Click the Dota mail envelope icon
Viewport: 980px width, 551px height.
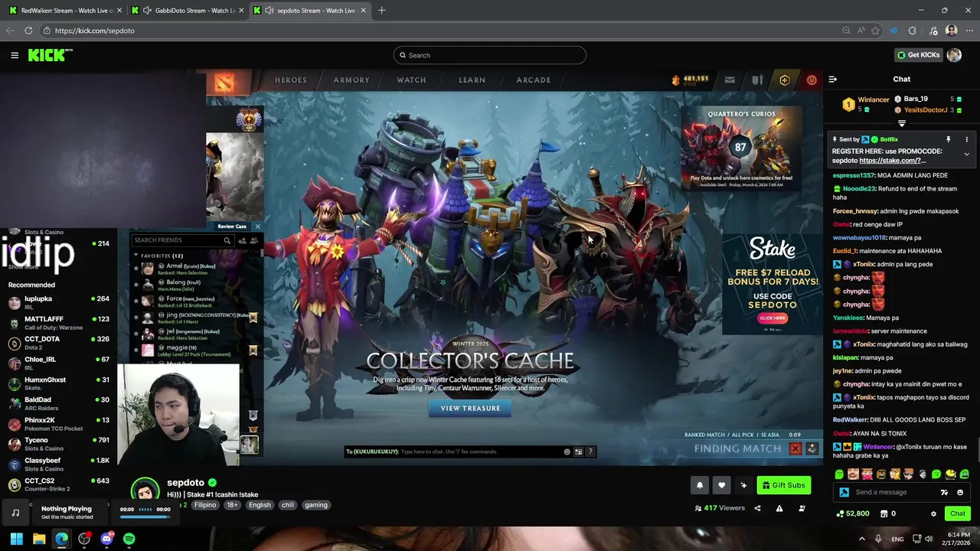(730, 80)
